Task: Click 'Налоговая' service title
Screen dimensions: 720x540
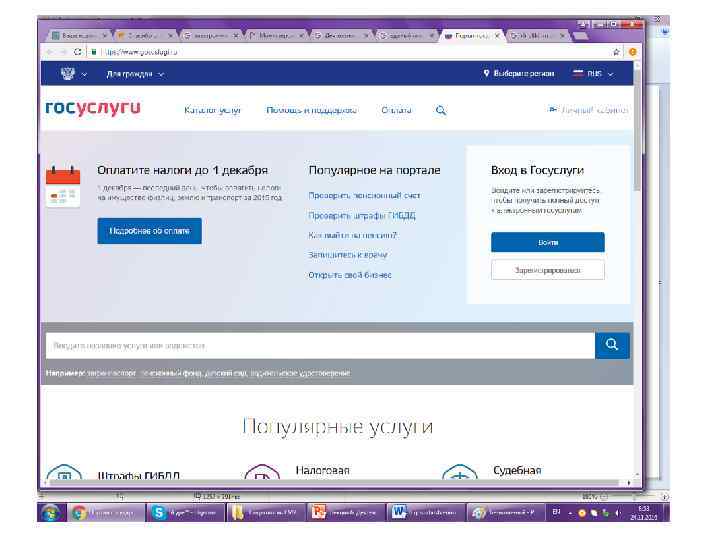Action: (322, 470)
